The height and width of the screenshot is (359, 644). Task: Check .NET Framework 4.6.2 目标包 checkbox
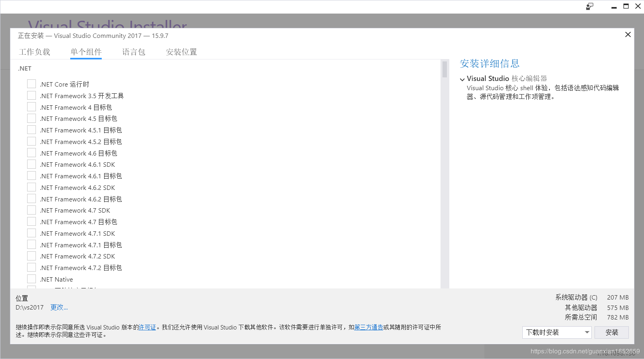point(32,199)
